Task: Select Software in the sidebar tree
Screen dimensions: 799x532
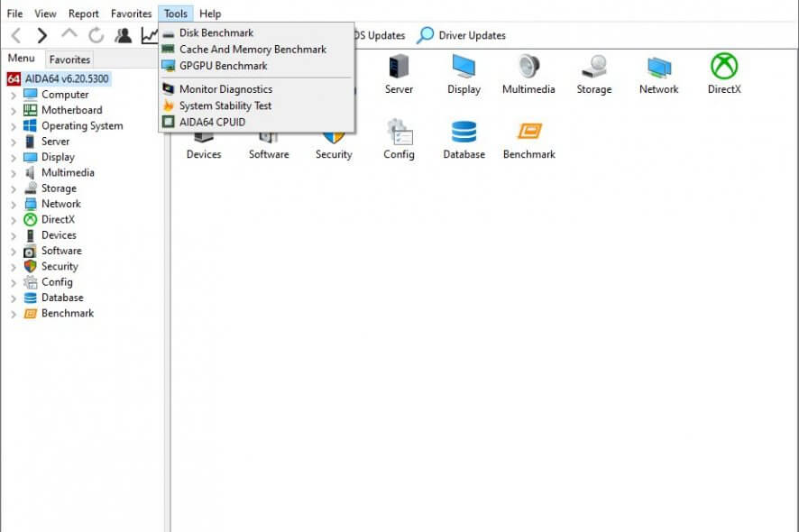Action: tap(61, 251)
